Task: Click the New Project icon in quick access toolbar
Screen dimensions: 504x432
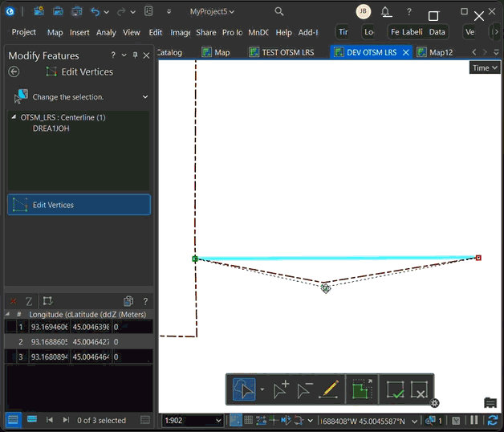Action: click(39, 11)
